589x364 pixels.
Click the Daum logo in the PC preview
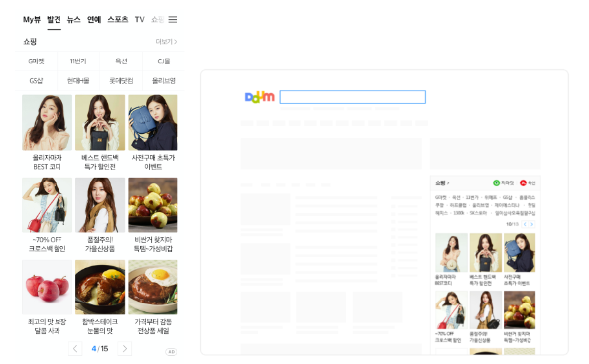(259, 97)
